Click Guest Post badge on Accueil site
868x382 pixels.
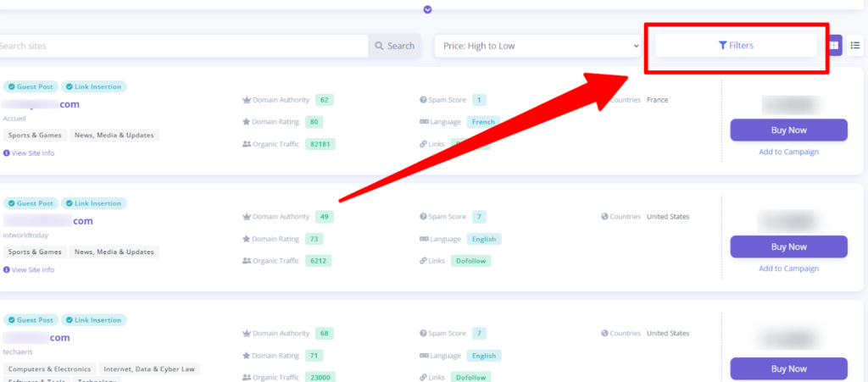pyautogui.click(x=31, y=86)
